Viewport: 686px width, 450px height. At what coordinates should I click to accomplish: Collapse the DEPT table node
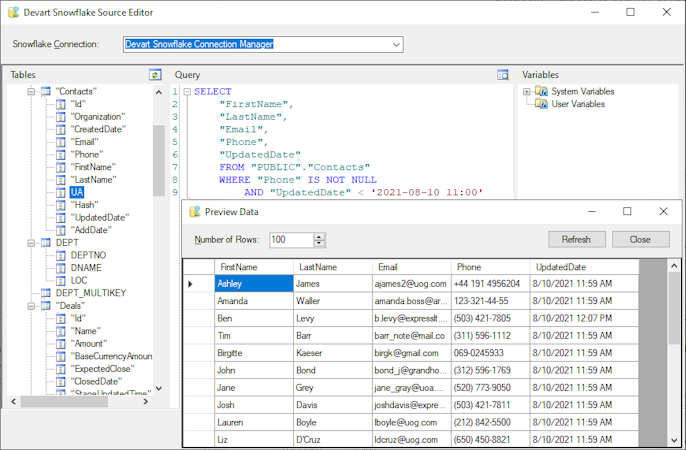pos(31,243)
